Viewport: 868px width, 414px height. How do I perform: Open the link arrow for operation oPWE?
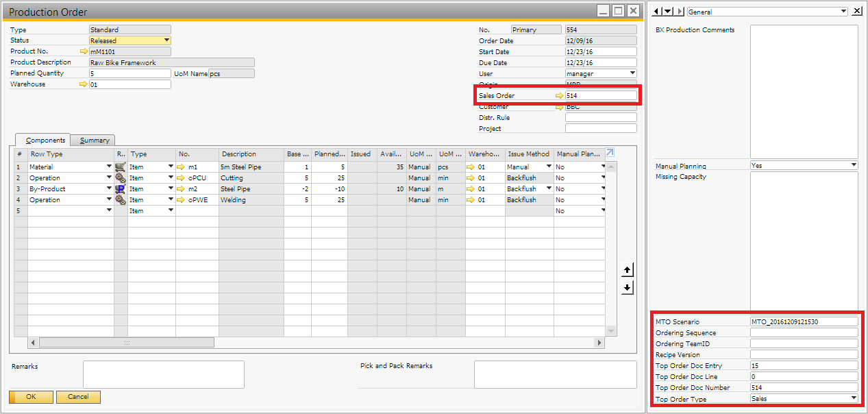coord(182,200)
